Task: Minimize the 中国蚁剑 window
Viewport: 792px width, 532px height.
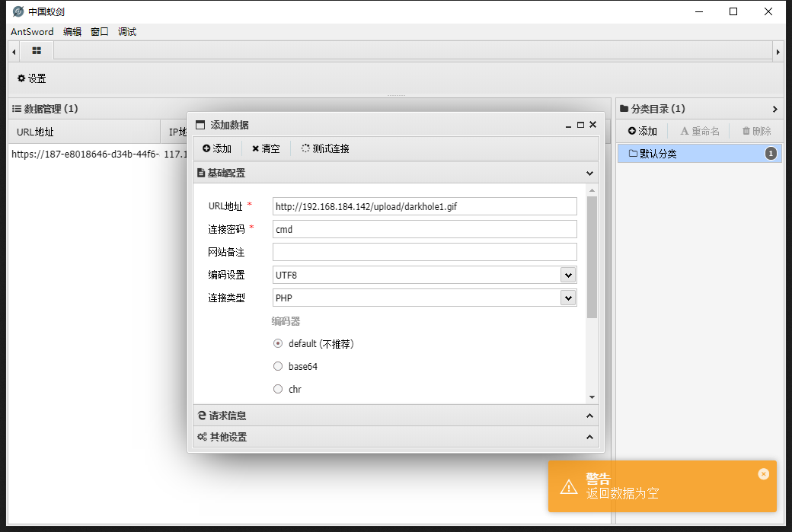Action: click(x=699, y=11)
